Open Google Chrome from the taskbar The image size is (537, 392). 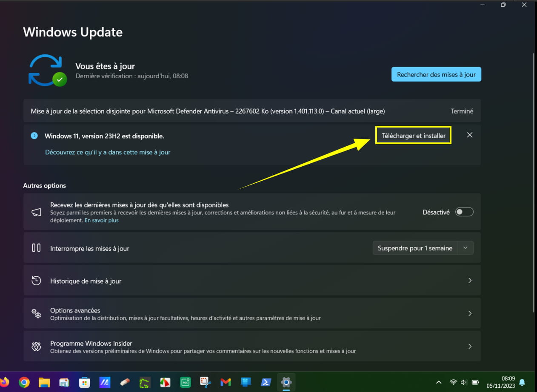point(24,382)
